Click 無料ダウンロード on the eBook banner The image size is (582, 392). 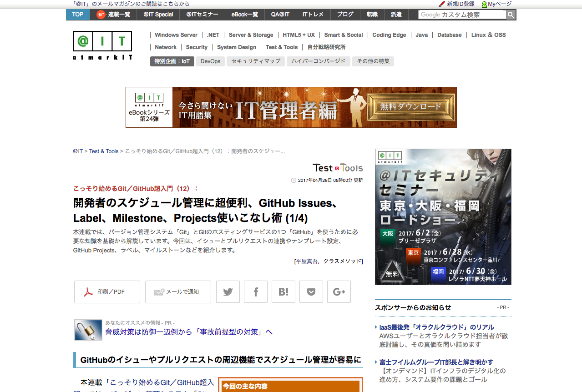pos(411,107)
